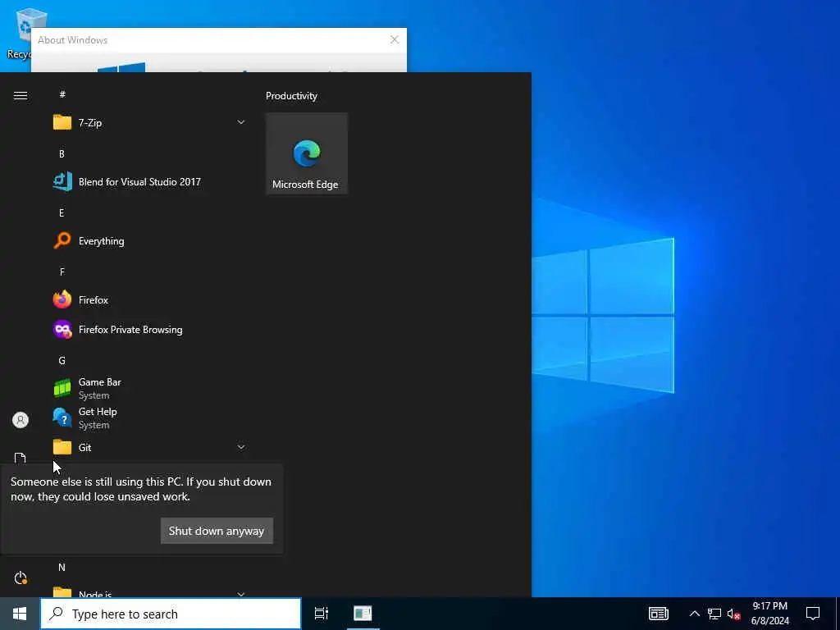
Task: Click the letter E group header
Action: tap(62, 213)
